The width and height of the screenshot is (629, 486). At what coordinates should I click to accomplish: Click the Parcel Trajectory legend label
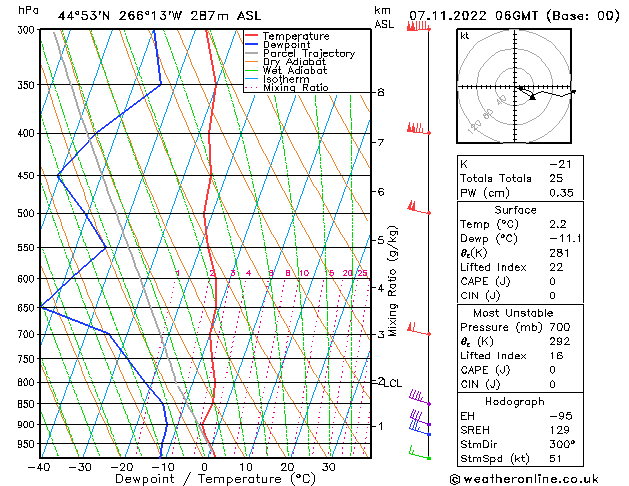(x=309, y=53)
